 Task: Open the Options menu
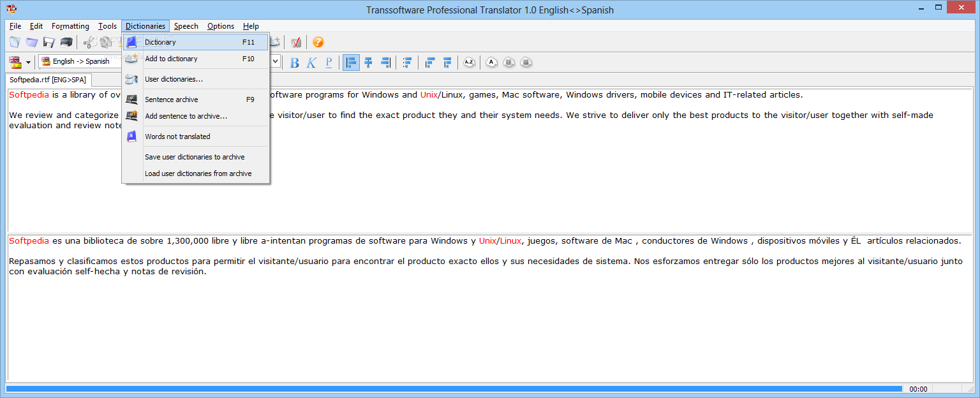pyautogui.click(x=221, y=26)
